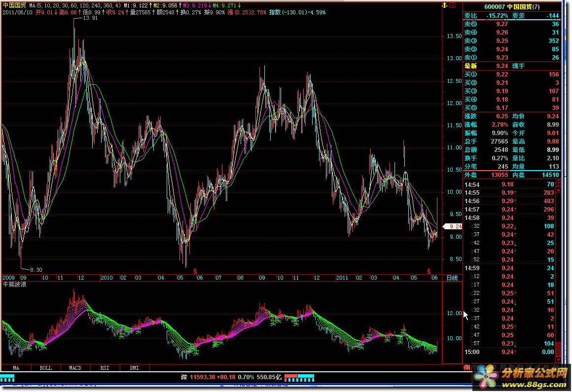Click the 牛熊波浪 indicator title
Viewport: 572px width, 392px height.
pos(15,285)
